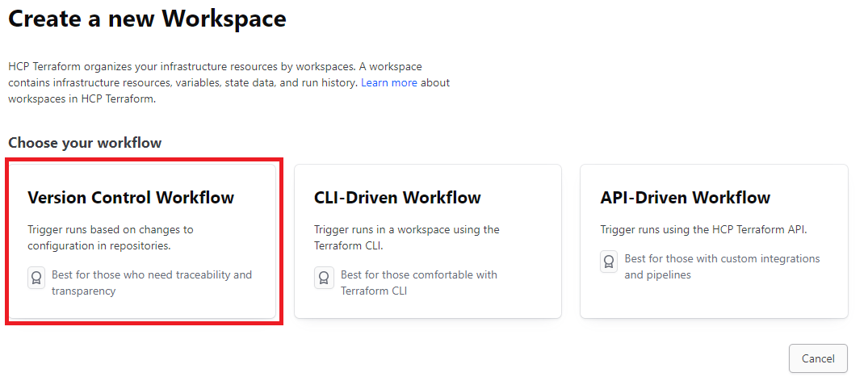Open the Learn more link
This screenshot has width=868, height=381.
point(389,82)
